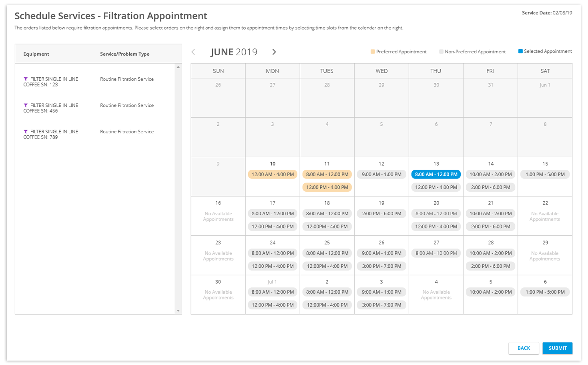Screen dimensions: 588x365
Task: Select Jul 1 slot 8:00 AM - 12:00 PM
Action: tap(273, 292)
